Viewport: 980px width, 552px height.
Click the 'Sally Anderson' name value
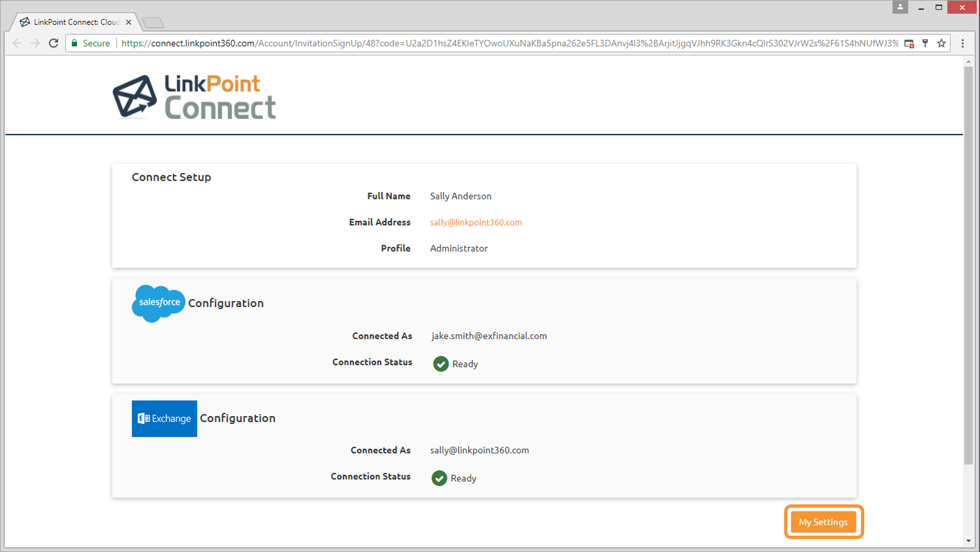pos(461,196)
